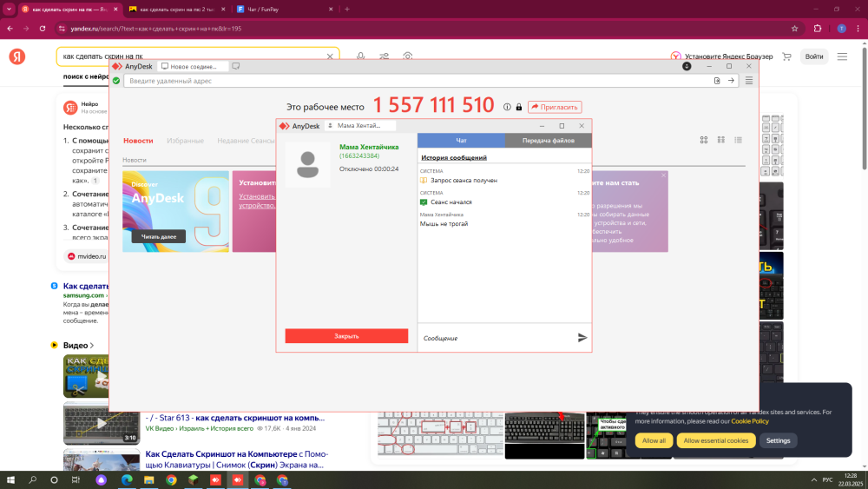This screenshot has width=868, height=489.
Task: Click the Введите удаленный адрес field
Action: 418,81
